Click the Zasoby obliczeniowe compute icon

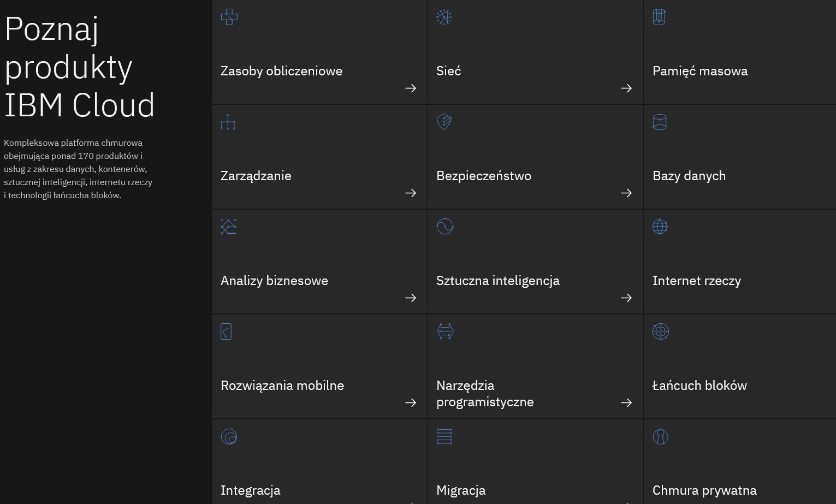(x=229, y=17)
